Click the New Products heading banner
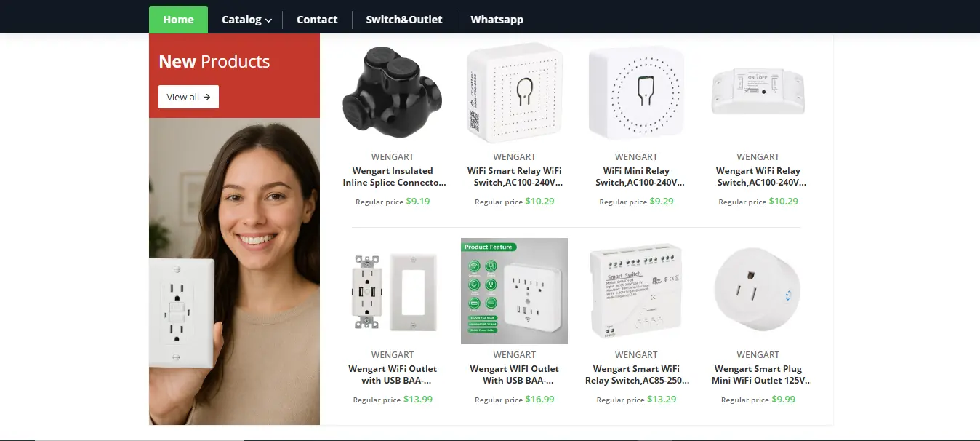Viewport: 980px width, 441px height. 234,76
